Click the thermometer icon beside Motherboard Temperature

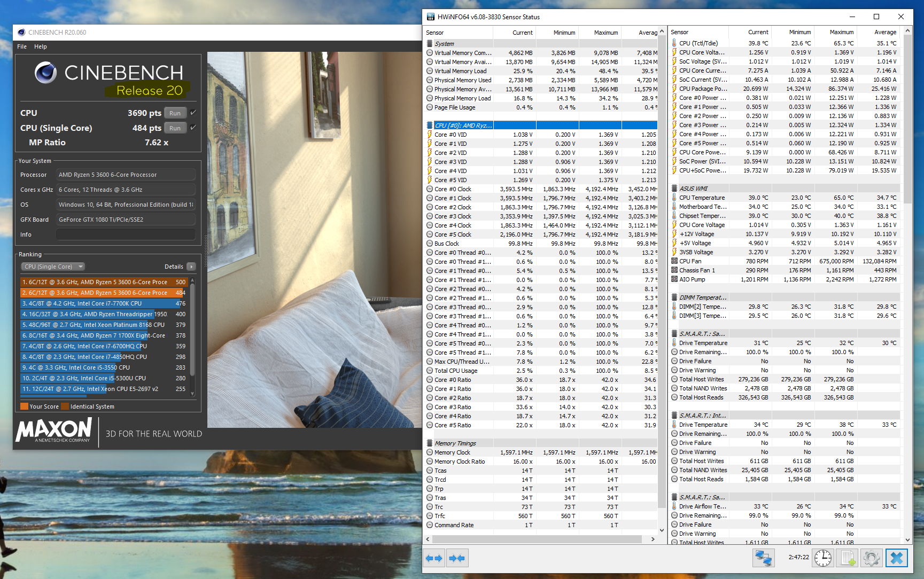(674, 207)
